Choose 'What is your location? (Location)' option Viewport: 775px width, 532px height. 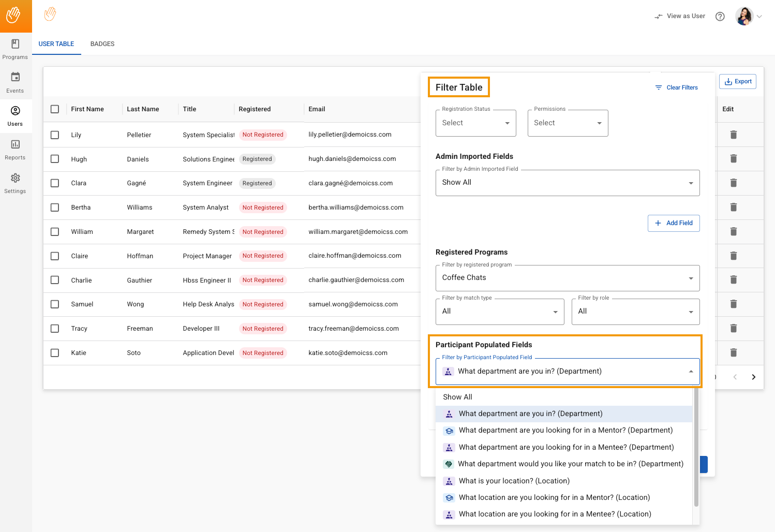point(514,481)
